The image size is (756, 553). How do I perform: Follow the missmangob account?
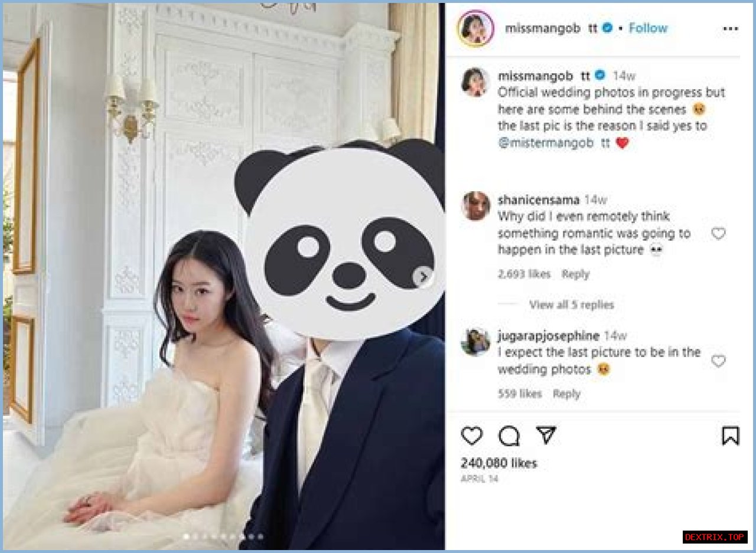(648, 28)
